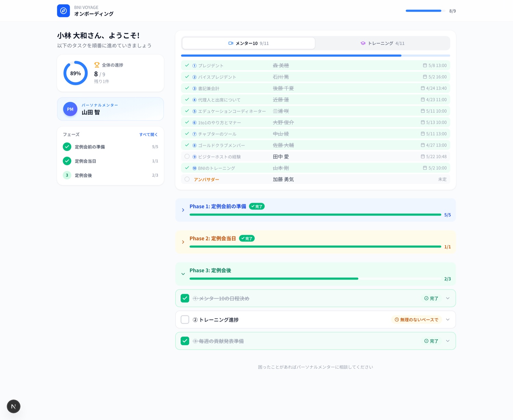This screenshot has height=420, width=513.
Task: Click the graduation cap icon on トレーニング tab
Action: click(363, 43)
